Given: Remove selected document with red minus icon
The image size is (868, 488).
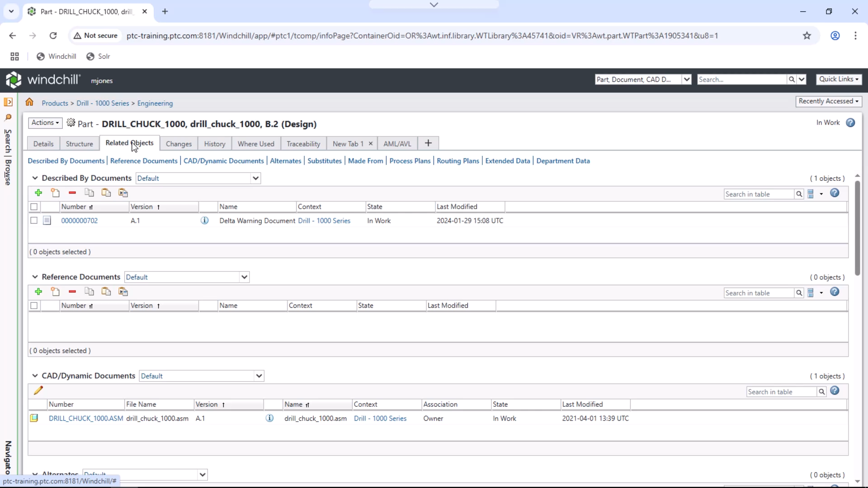Looking at the screenshot, I should tap(72, 193).
